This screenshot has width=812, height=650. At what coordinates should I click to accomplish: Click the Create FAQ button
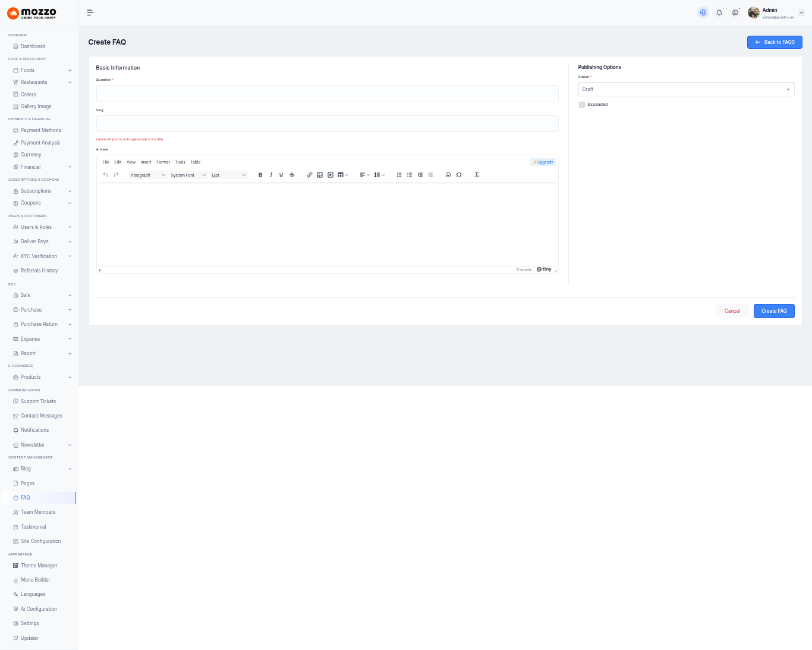774,311
